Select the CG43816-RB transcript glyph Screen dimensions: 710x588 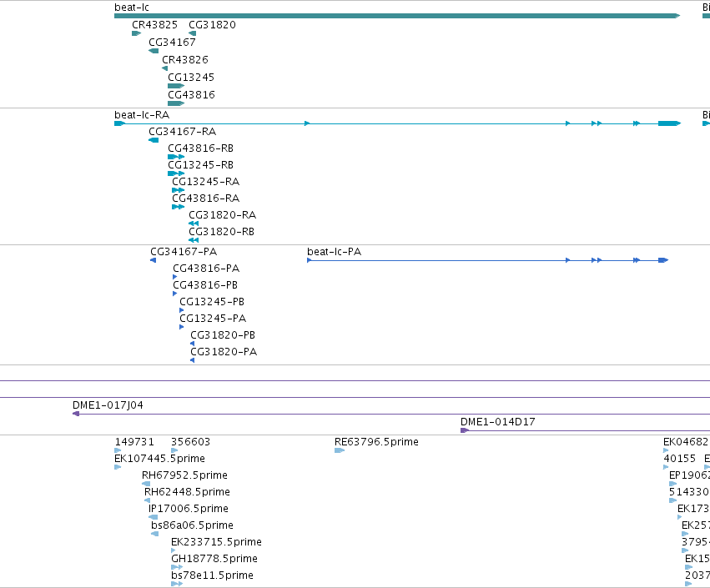click(176, 157)
